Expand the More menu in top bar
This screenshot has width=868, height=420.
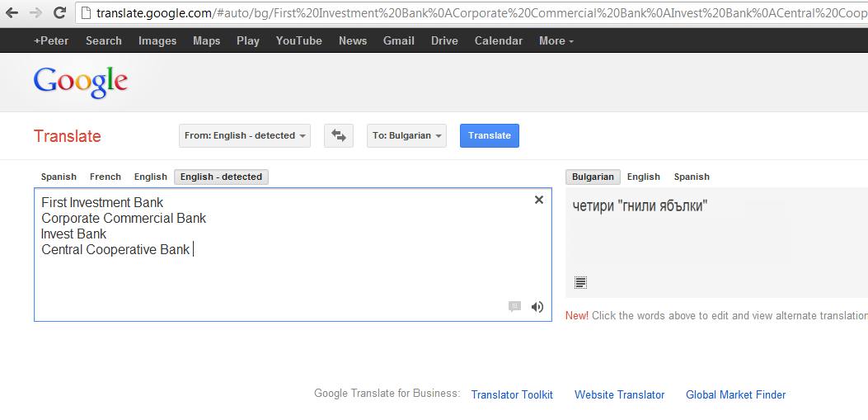tap(556, 40)
